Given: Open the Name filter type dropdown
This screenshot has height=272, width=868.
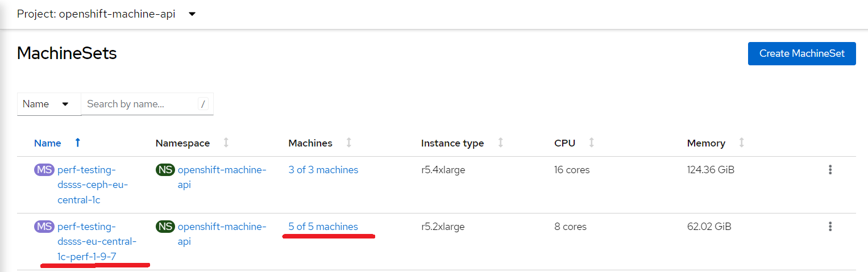Looking at the screenshot, I should pyautogui.click(x=49, y=104).
